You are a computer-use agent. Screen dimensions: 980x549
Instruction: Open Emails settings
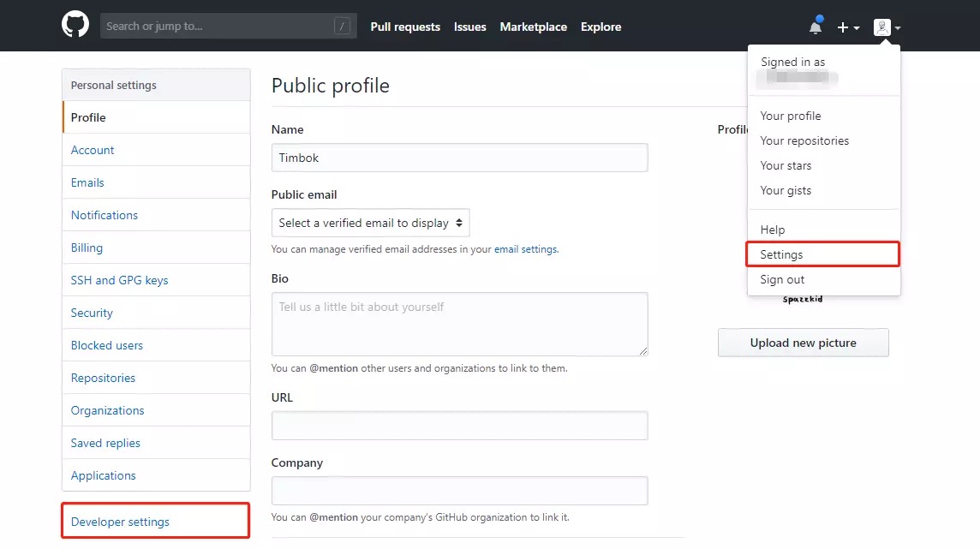[x=156, y=182]
